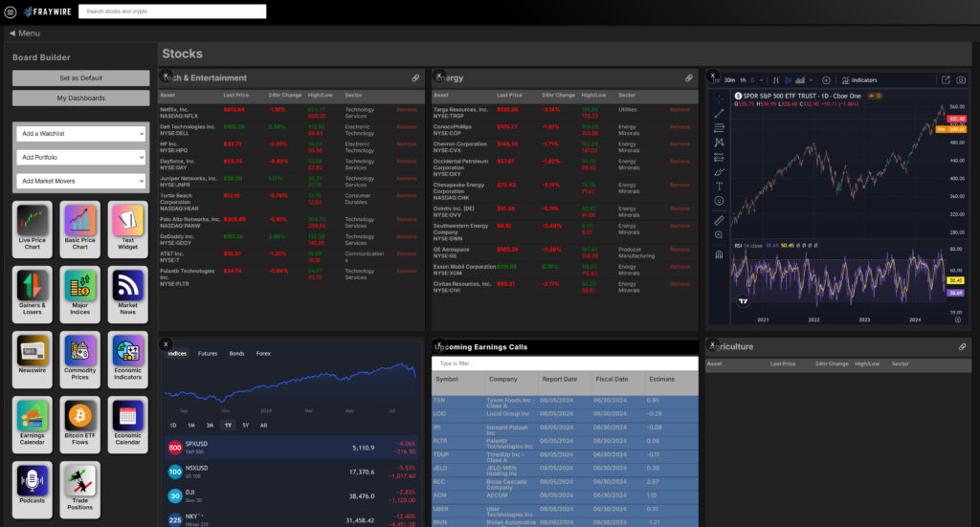The width and height of the screenshot is (980, 527).
Task: Open the Add a Watchlist dropdown
Action: (81, 134)
